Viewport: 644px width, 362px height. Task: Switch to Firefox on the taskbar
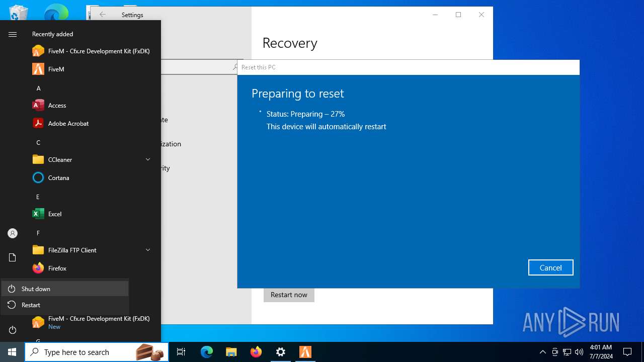(x=256, y=352)
